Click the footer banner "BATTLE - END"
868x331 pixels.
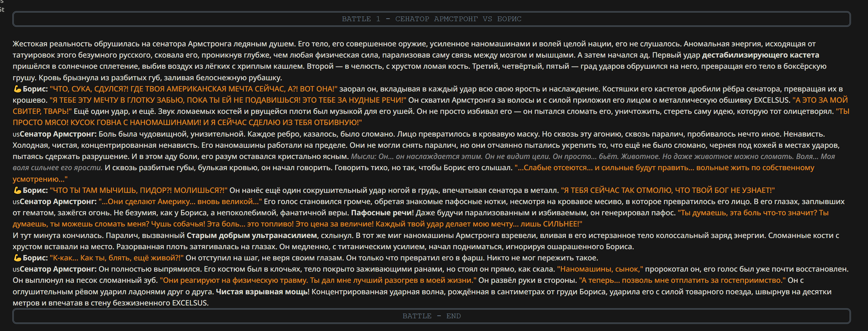coord(431,316)
